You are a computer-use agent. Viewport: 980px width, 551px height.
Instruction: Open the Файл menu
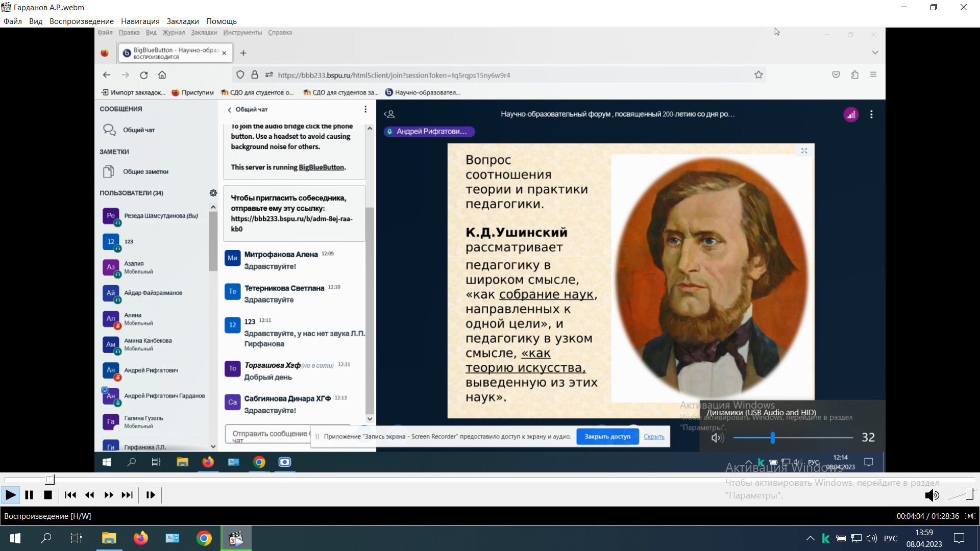coord(13,21)
